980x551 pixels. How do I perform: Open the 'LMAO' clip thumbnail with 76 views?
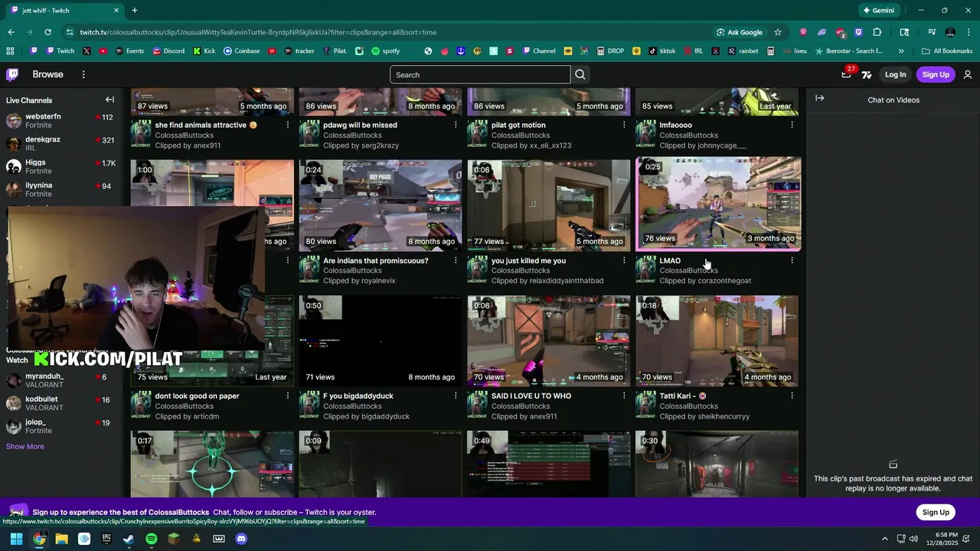pos(718,204)
